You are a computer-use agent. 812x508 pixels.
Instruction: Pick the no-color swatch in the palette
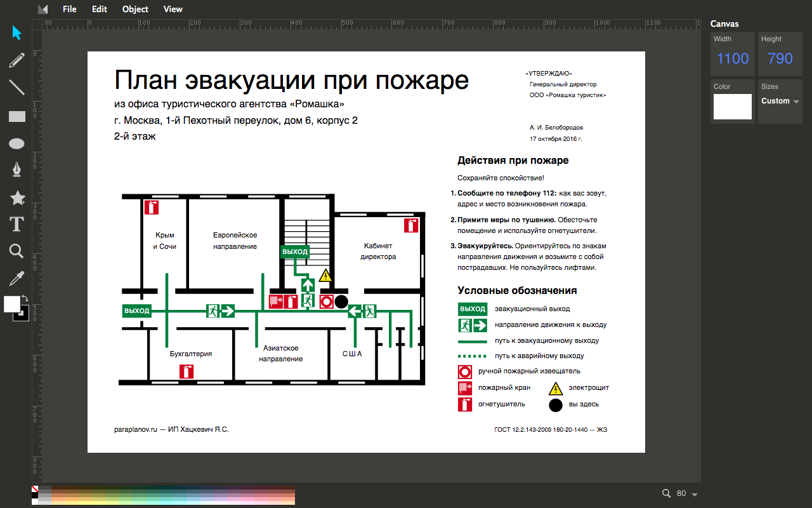click(35, 490)
